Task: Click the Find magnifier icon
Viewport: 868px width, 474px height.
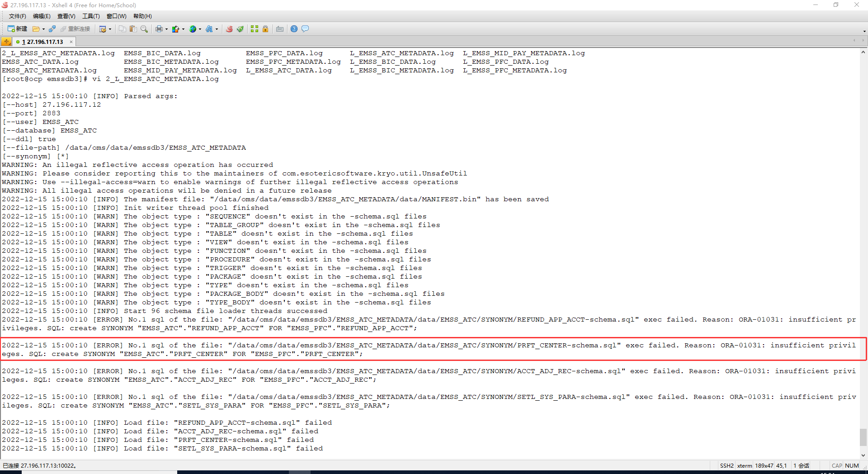Action: 144,29
